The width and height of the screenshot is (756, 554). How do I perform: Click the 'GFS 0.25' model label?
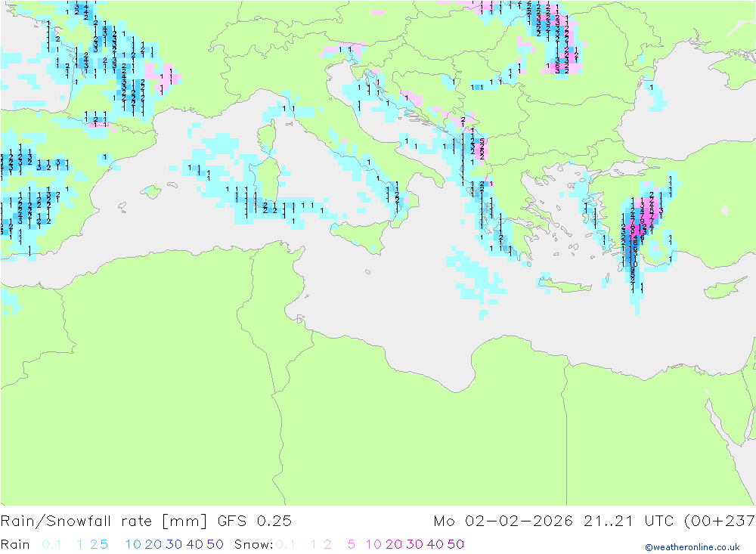click(x=255, y=522)
